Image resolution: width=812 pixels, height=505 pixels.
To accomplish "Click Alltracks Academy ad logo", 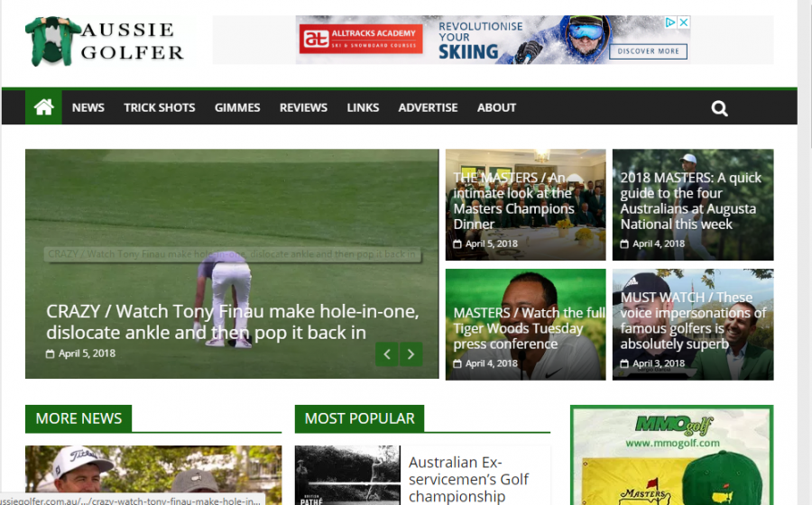I will (x=361, y=39).
